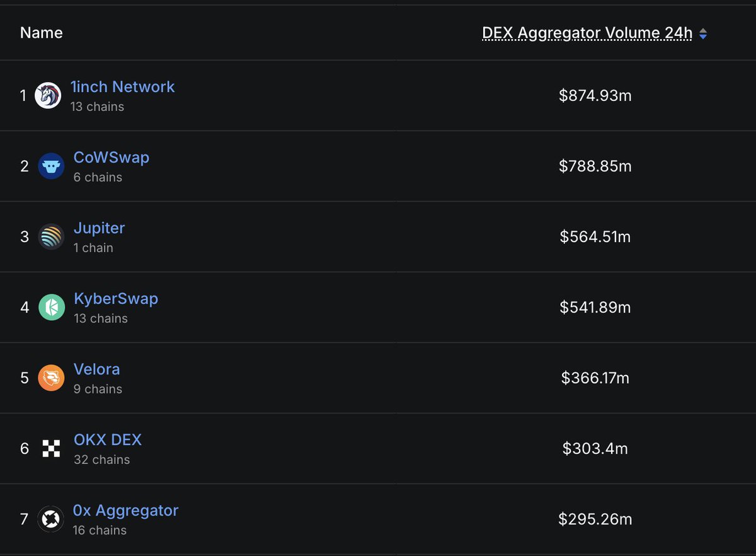Click the 0x Aggregator logo icon
The height and width of the screenshot is (556, 756).
[50, 519]
